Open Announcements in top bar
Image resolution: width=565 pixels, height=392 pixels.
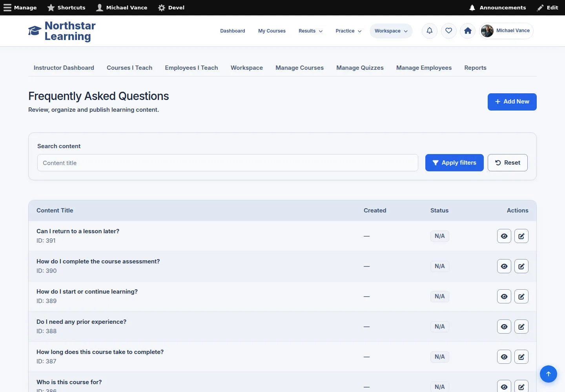[x=498, y=7]
